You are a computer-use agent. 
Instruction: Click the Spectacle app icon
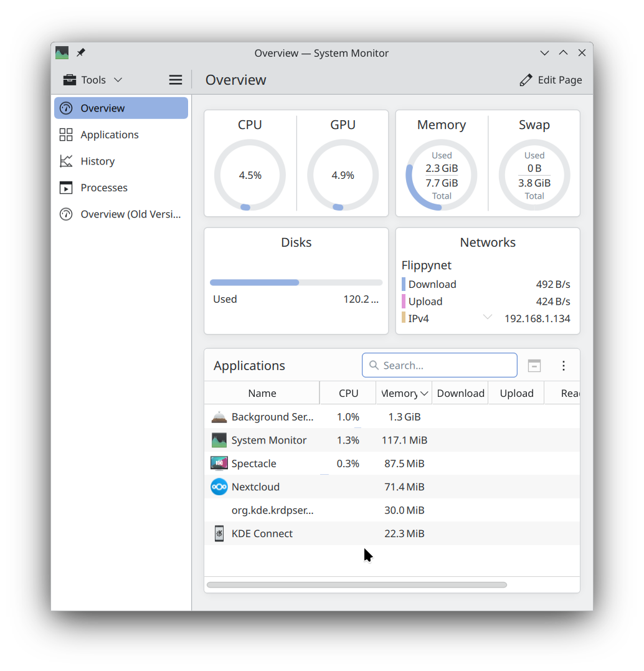pyautogui.click(x=219, y=464)
